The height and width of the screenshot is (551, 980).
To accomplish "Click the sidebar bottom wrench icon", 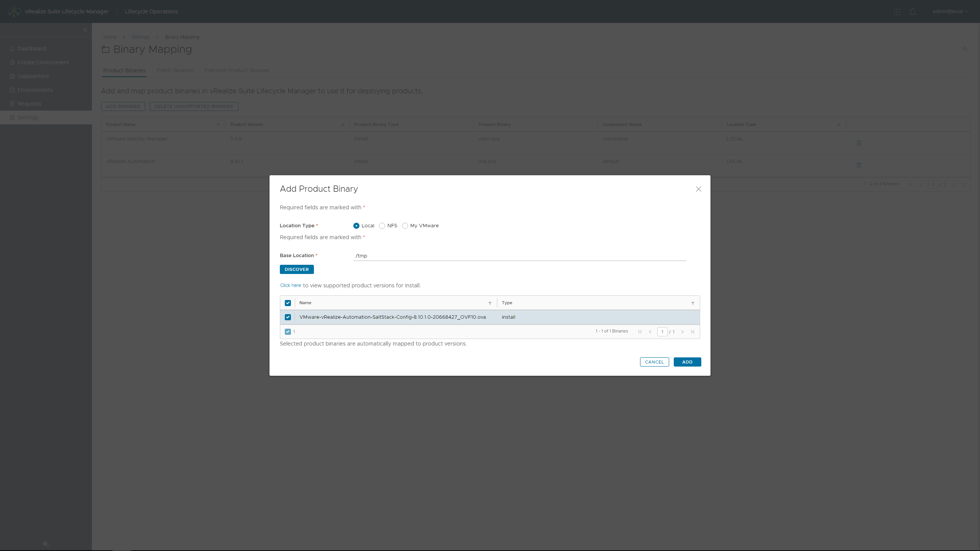I will point(46,544).
